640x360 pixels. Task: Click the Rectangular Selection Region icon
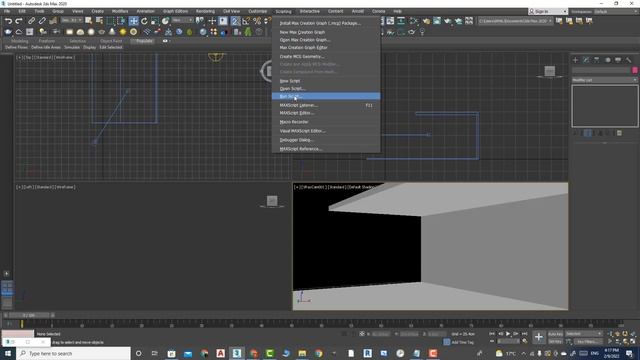click(x=111, y=21)
